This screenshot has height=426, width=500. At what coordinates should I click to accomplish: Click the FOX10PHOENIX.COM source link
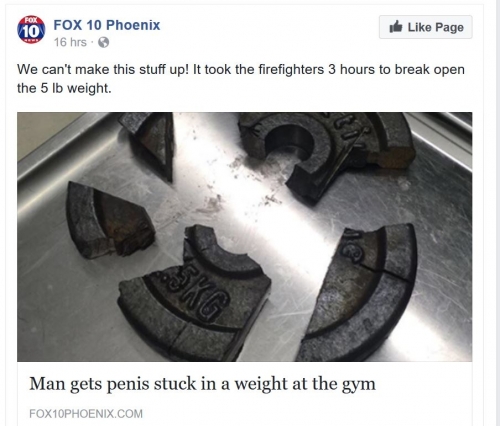(x=86, y=414)
